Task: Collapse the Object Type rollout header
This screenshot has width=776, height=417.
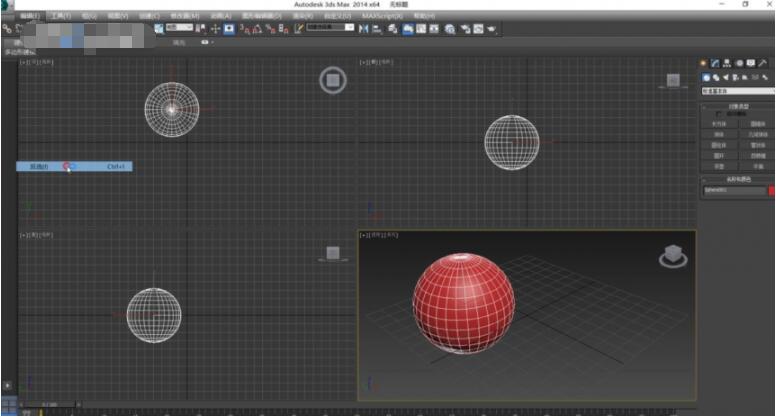Action: click(737, 106)
